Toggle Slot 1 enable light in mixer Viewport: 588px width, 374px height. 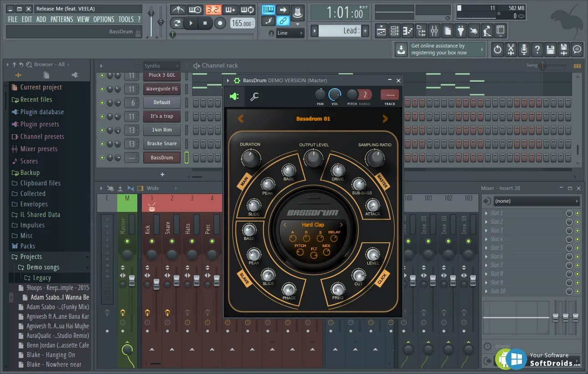coord(578,213)
